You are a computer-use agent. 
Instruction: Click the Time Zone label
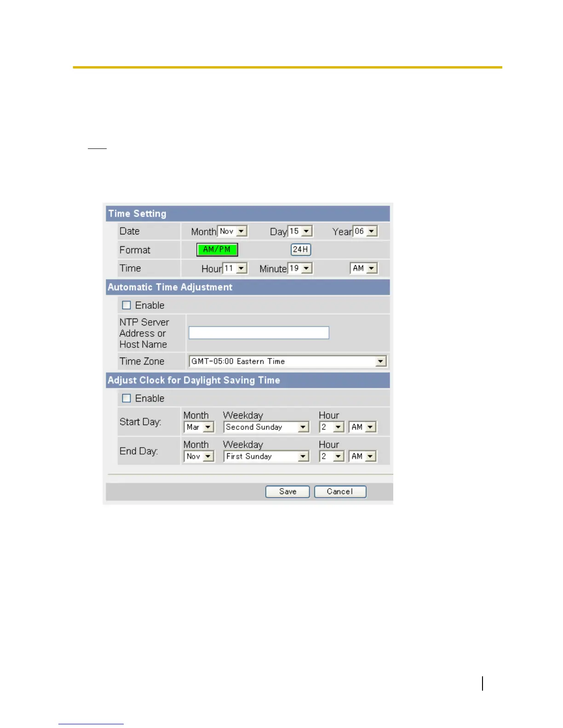142,361
